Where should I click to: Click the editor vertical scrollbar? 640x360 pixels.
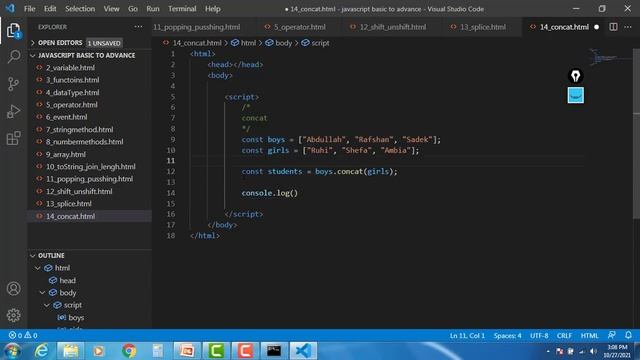tap(636, 135)
